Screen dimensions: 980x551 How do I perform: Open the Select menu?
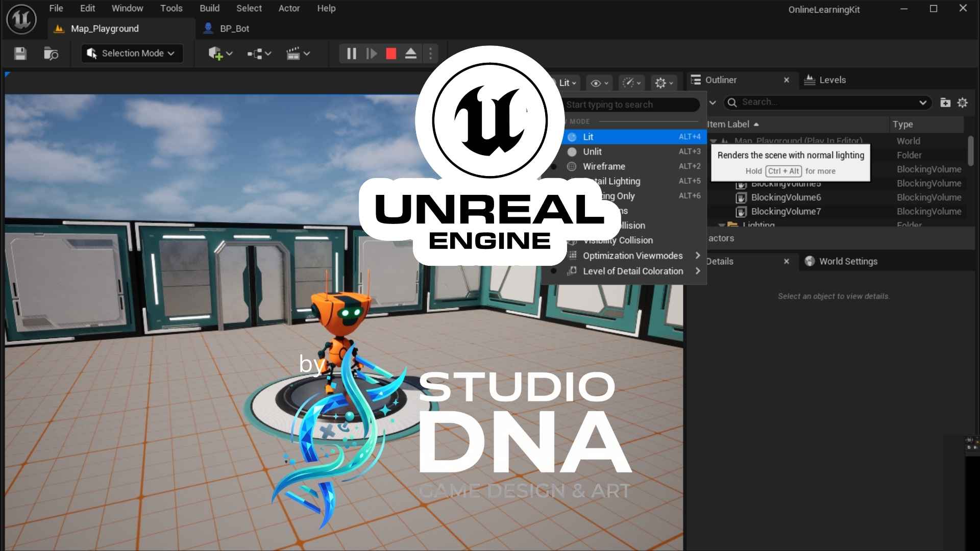coord(249,8)
